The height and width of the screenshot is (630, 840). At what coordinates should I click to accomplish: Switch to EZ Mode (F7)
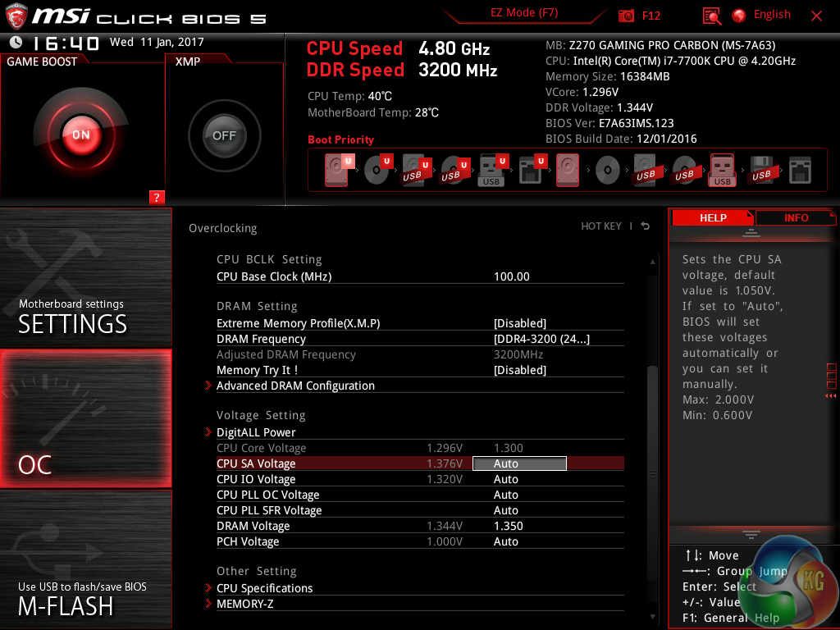click(525, 13)
